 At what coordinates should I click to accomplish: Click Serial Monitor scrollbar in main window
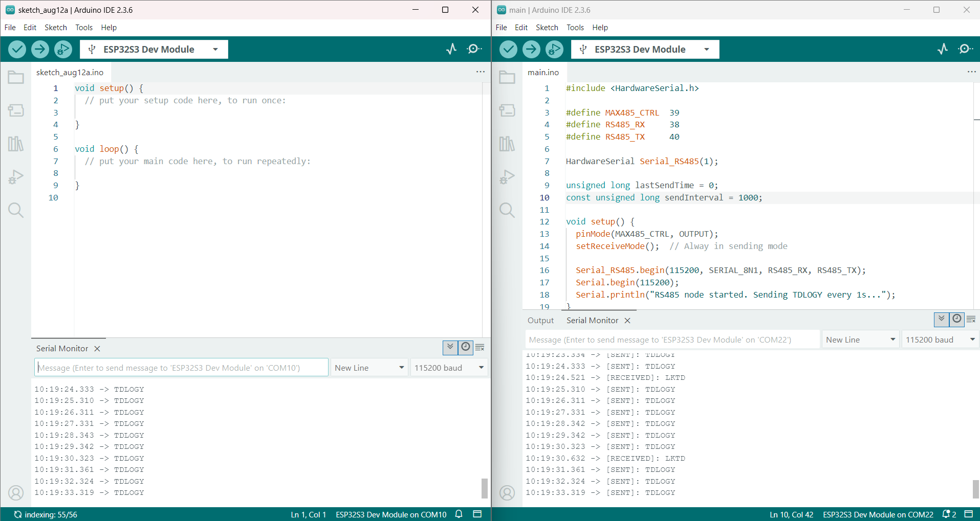[x=976, y=489]
